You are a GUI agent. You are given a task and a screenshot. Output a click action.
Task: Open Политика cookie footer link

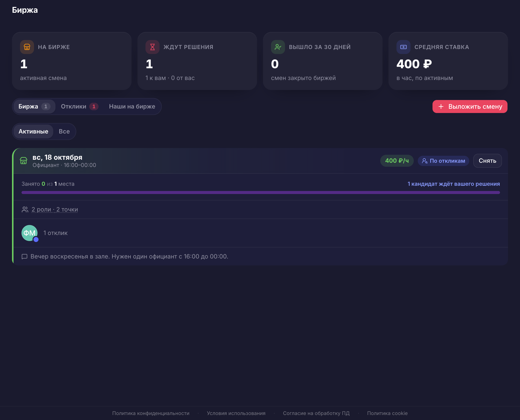[x=387, y=413]
